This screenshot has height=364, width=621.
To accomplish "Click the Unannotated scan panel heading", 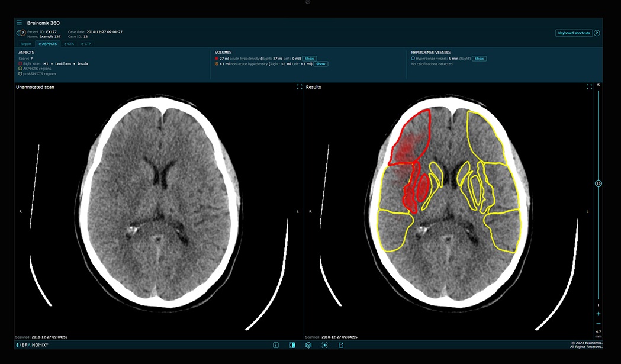I will pos(35,87).
